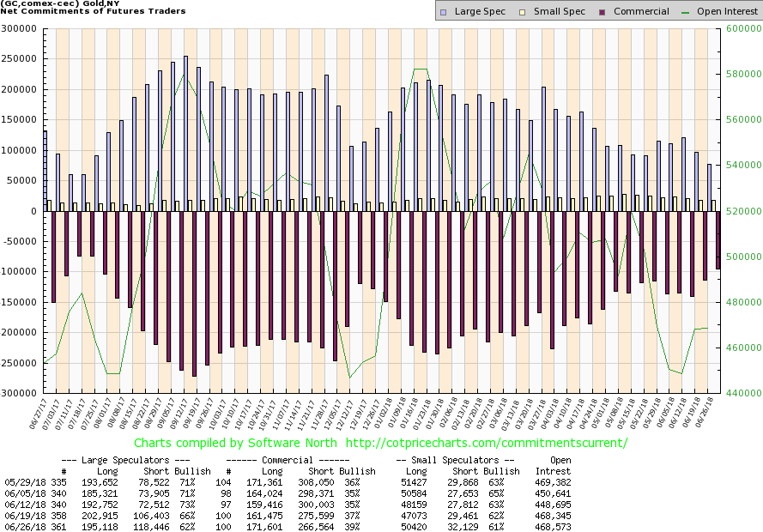Toggle the Small Spec legend label
The image size is (763, 532).
click(560, 12)
